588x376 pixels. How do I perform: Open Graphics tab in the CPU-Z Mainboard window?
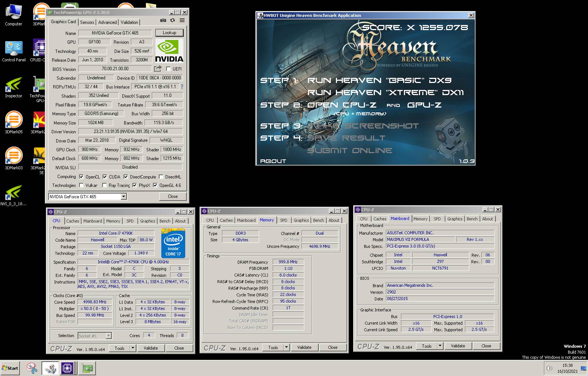coord(455,219)
